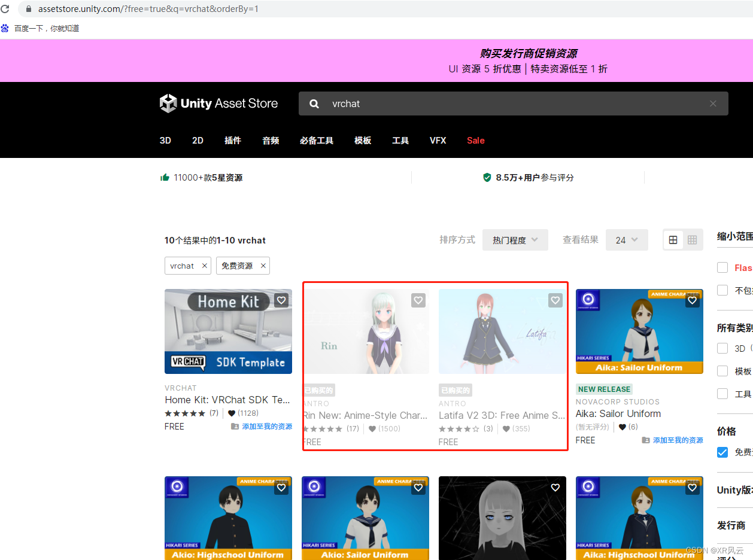Uncheck the free assets price checkbox

722,452
